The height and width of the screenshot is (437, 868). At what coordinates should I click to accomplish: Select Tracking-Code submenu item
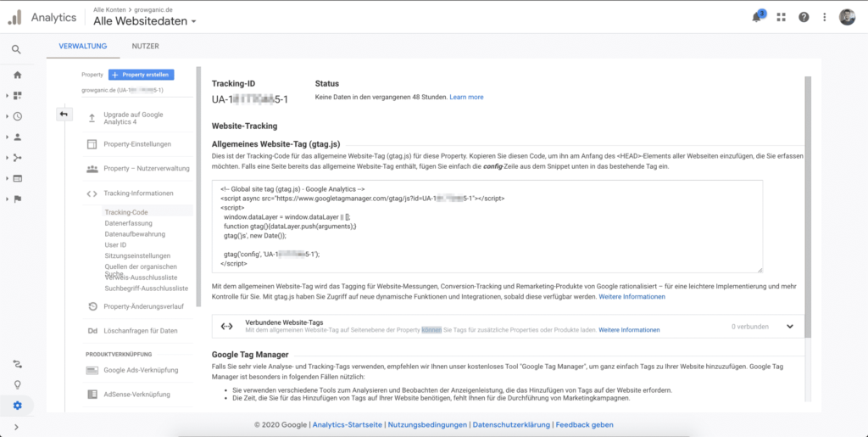point(126,212)
